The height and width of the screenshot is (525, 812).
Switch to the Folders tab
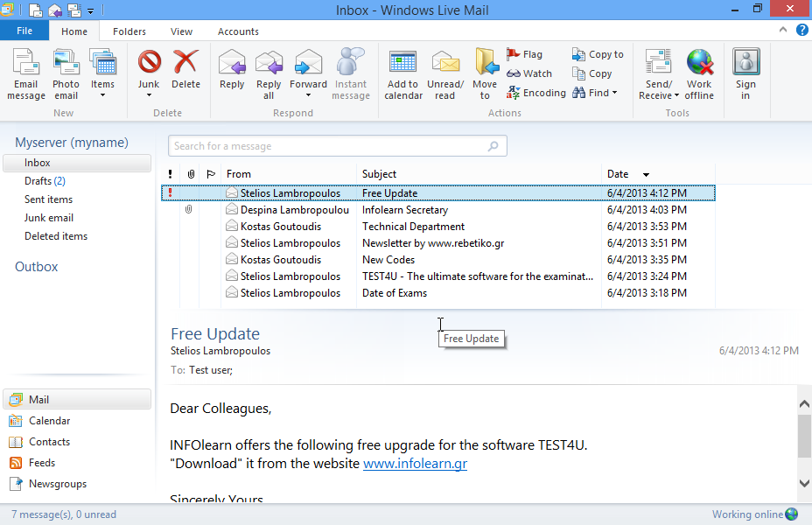tap(129, 31)
